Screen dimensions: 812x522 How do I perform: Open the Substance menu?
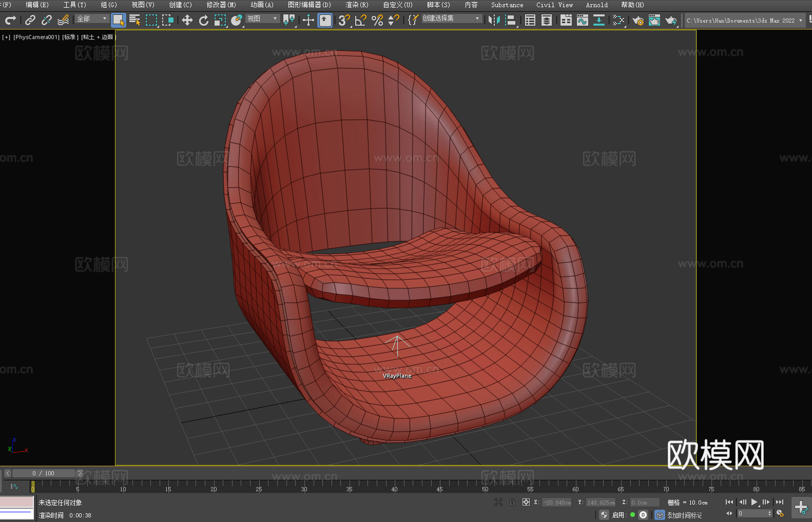507,5
